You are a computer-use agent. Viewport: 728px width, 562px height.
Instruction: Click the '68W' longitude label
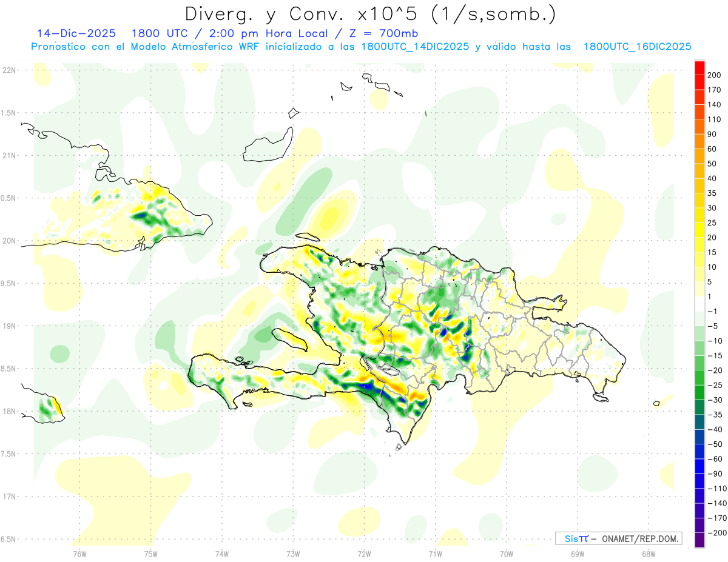[x=649, y=554]
